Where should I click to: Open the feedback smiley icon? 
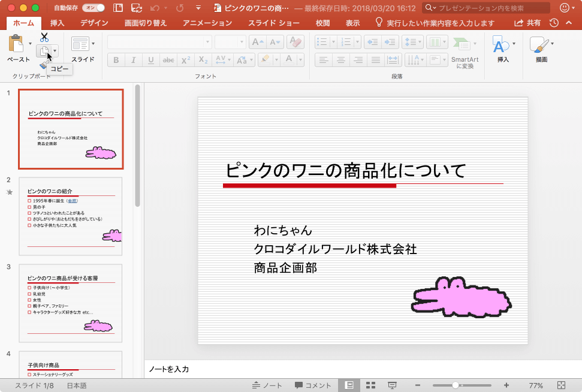(565, 8)
